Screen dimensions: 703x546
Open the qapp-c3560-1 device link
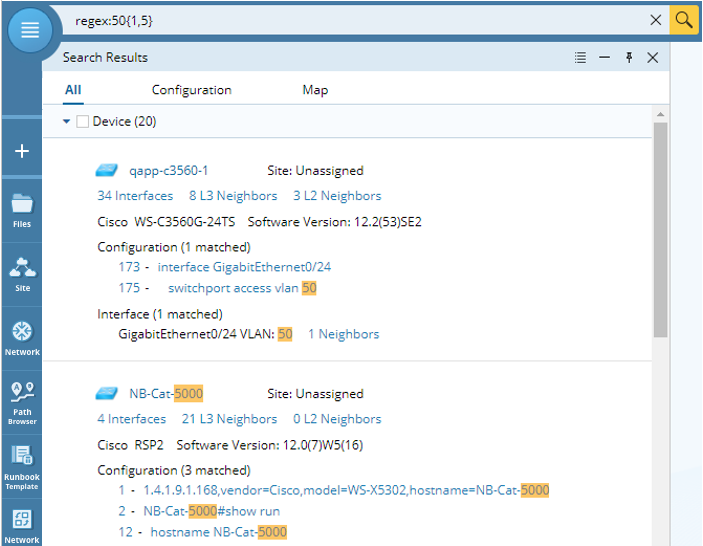point(168,171)
